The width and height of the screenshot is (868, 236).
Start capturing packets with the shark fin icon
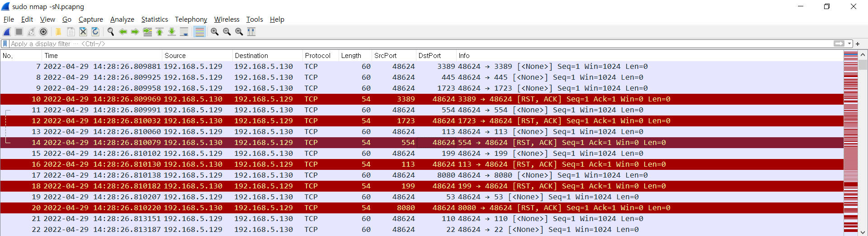7,32
